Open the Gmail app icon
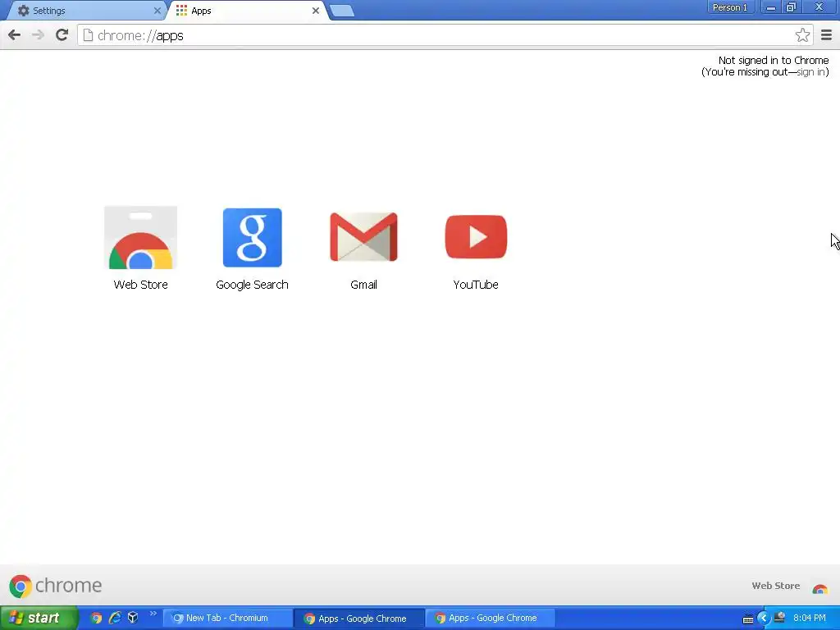The height and width of the screenshot is (630, 840). pos(363,237)
